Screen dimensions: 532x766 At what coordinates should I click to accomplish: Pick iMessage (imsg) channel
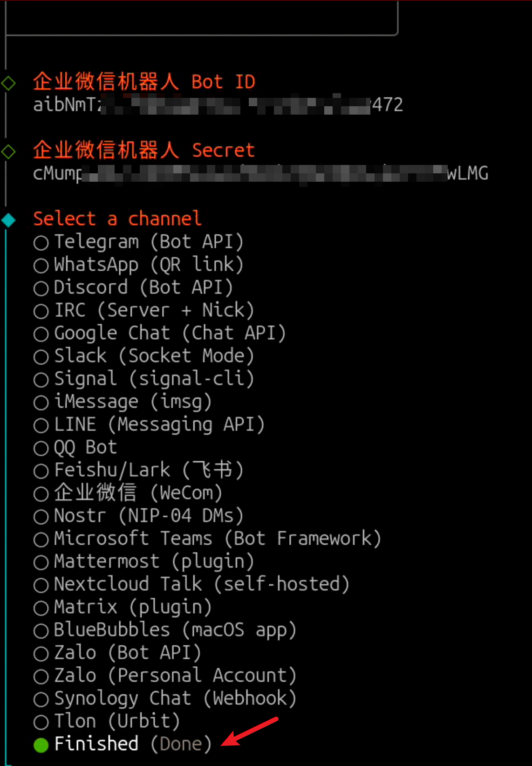pos(41,402)
